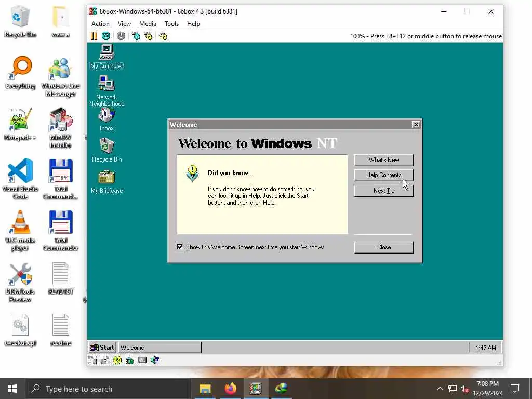This screenshot has height=399, width=532.
Task: Select Notepad++ desktop shortcut
Action: pos(20,124)
